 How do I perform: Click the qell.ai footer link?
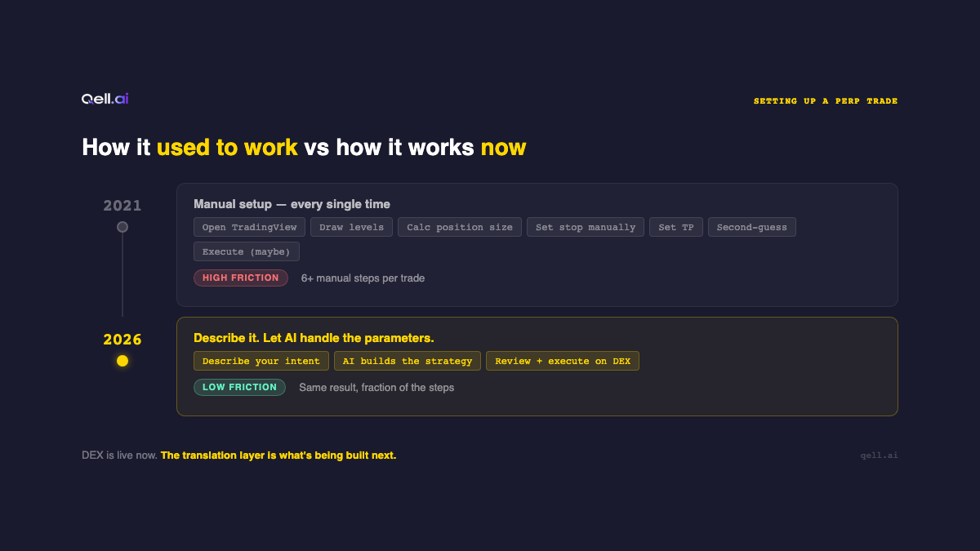point(879,455)
